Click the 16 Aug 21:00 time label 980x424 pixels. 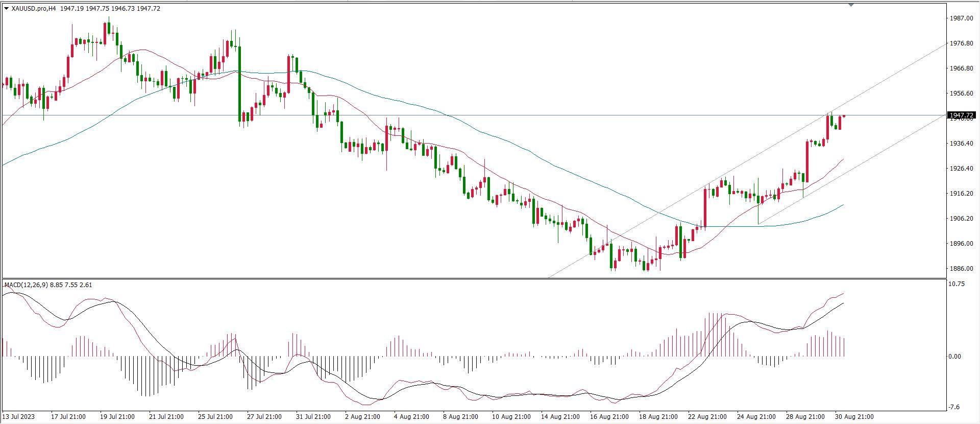[608, 417]
